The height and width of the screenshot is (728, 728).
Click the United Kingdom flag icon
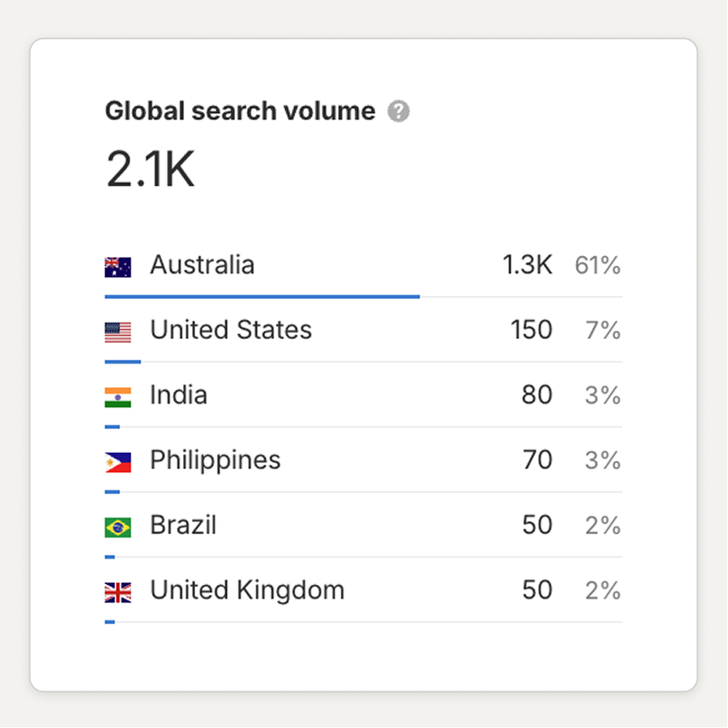coord(118,592)
